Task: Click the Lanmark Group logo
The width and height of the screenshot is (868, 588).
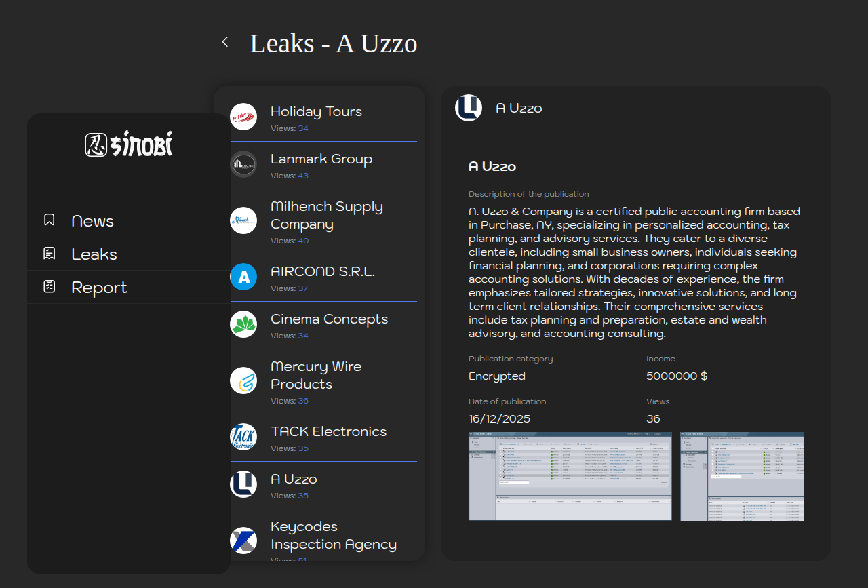Action: (x=243, y=164)
